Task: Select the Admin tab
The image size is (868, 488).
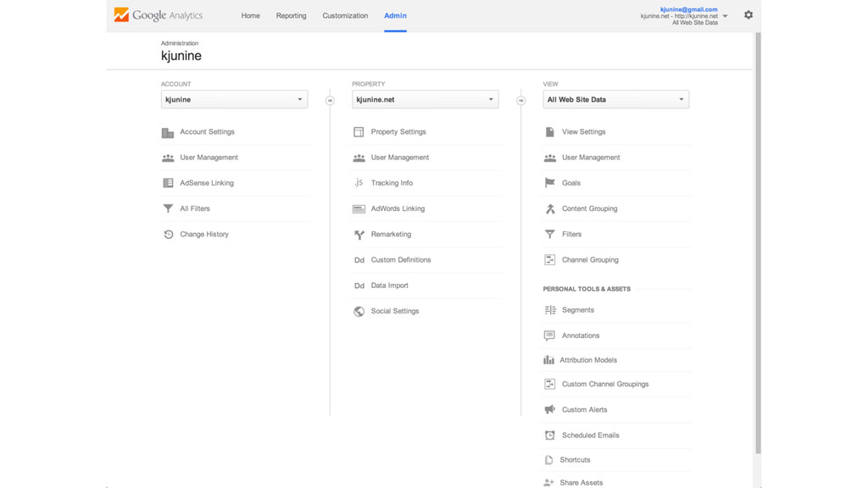Action: click(x=395, y=15)
